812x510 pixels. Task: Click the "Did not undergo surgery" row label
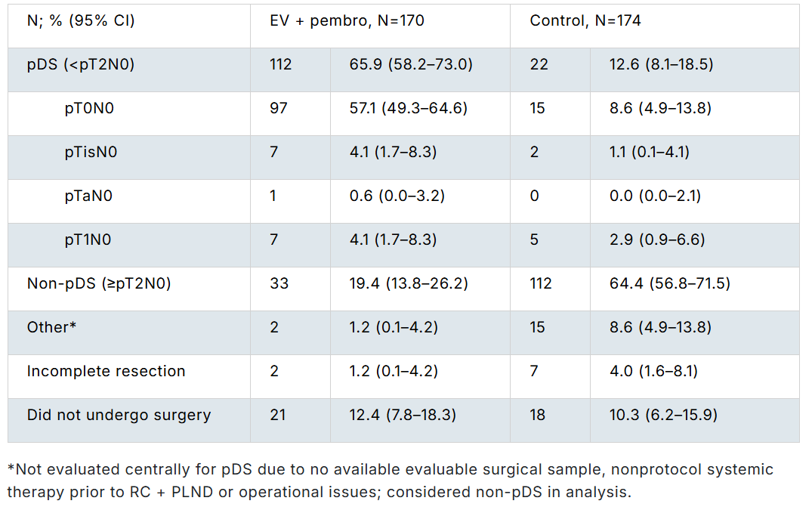coord(119,416)
